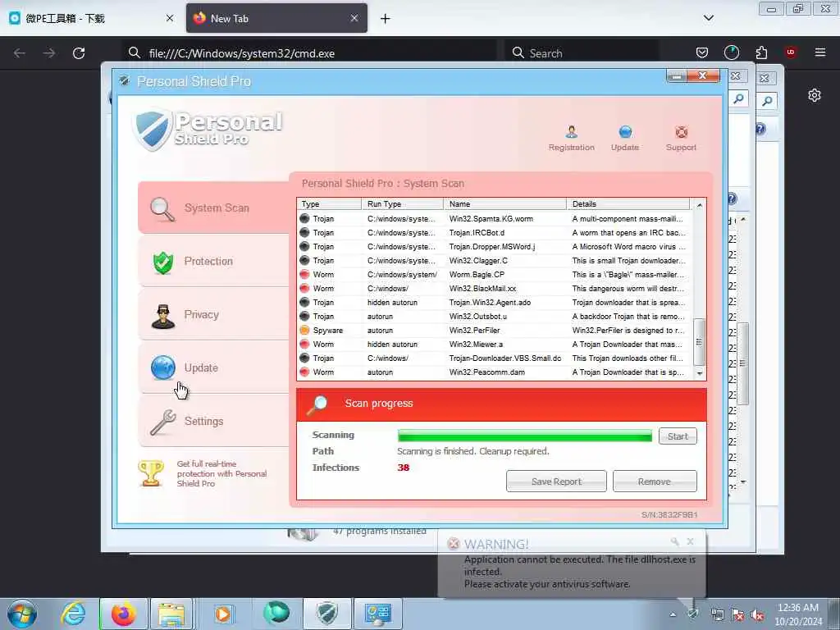Click the red error icon in the WARNING balloon

(x=453, y=544)
